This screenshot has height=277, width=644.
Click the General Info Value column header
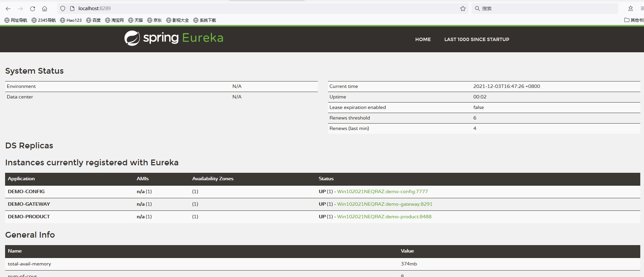(407, 251)
